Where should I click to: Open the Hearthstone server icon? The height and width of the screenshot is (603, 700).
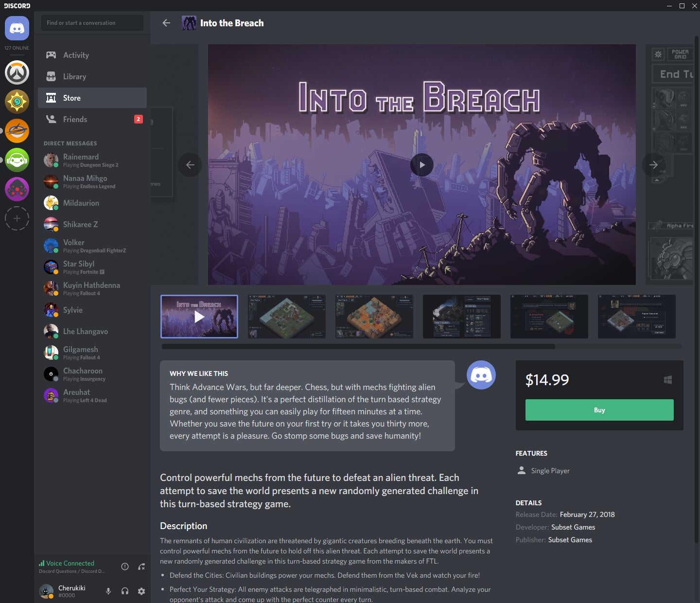click(x=17, y=102)
